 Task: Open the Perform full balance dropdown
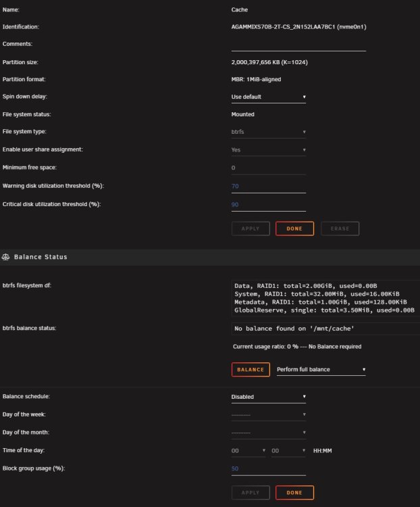click(321, 370)
